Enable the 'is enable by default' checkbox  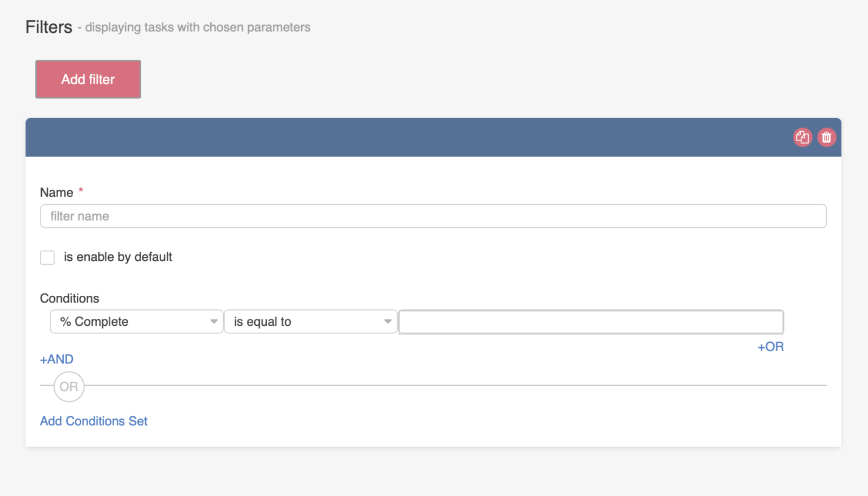[47, 257]
